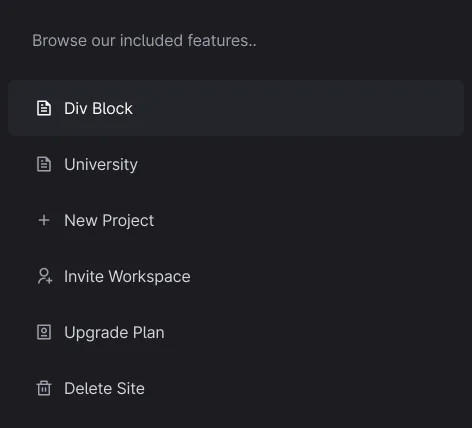Click the plus icon for New Project
Viewport: 472px width, 428px height.
tap(44, 220)
